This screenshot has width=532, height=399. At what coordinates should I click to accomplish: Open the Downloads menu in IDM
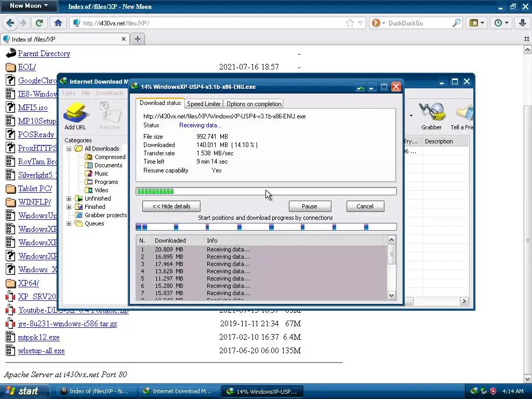[110, 93]
